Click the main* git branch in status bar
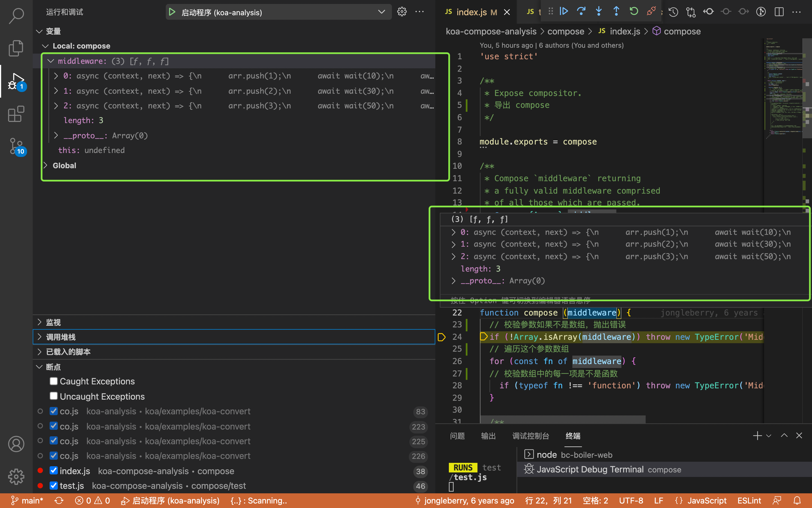 tap(27, 501)
